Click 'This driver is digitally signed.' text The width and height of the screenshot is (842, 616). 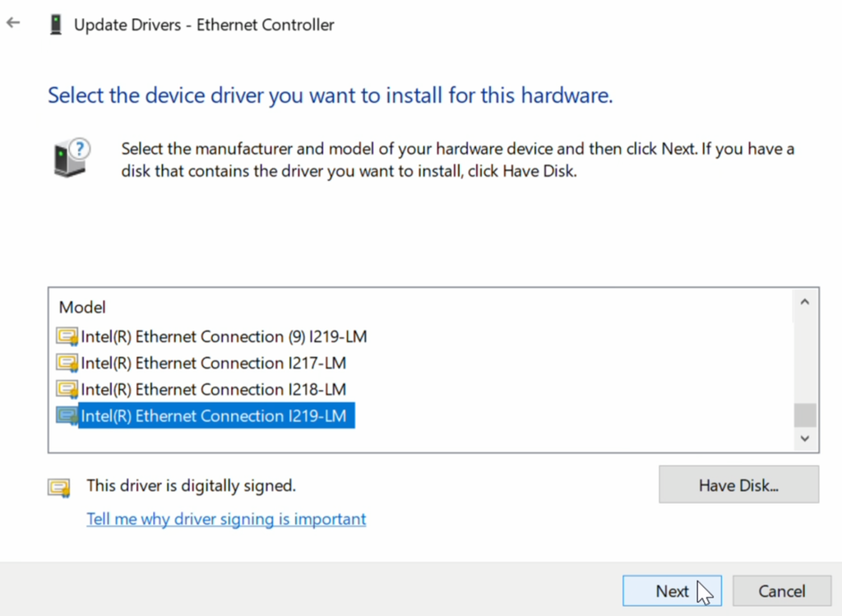[x=191, y=485]
